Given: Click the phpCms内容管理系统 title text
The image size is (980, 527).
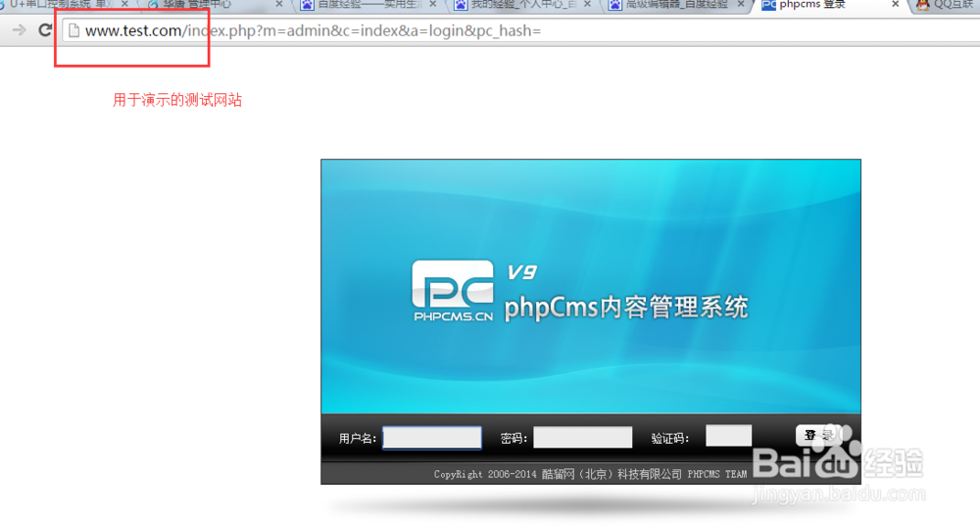Looking at the screenshot, I should (x=626, y=308).
